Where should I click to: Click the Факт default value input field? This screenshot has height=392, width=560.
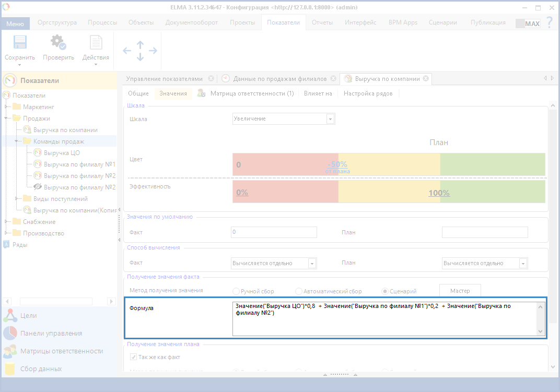click(274, 232)
